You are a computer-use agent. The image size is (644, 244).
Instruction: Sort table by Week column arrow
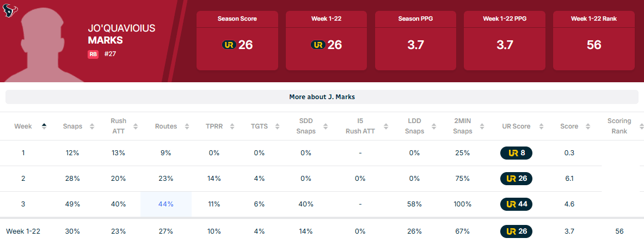[44, 126]
